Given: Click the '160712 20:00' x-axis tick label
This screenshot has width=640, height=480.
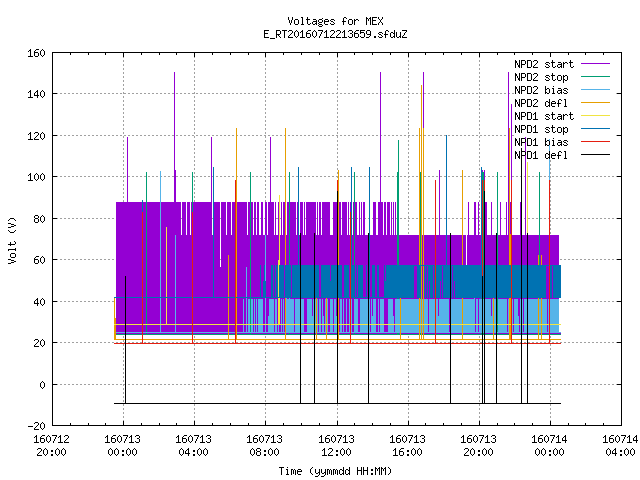Looking at the screenshot, I should [x=51, y=446].
